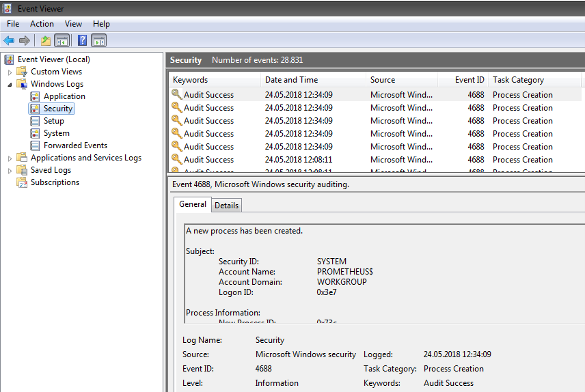Collapse the Windows Logs tree node
The image size is (585, 392).
pyautogui.click(x=10, y=84)
